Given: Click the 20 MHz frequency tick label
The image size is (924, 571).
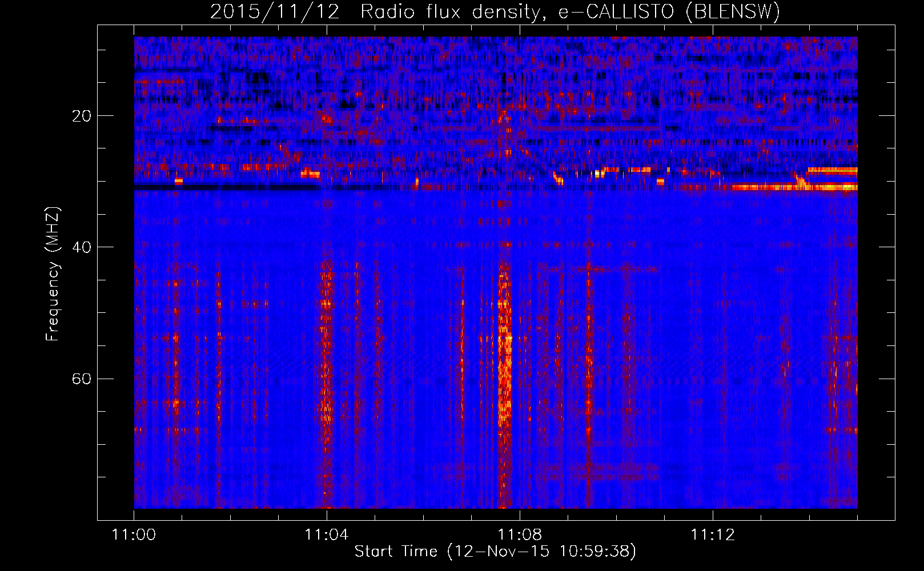Looking at the screenshot, I should coord(82,116).
